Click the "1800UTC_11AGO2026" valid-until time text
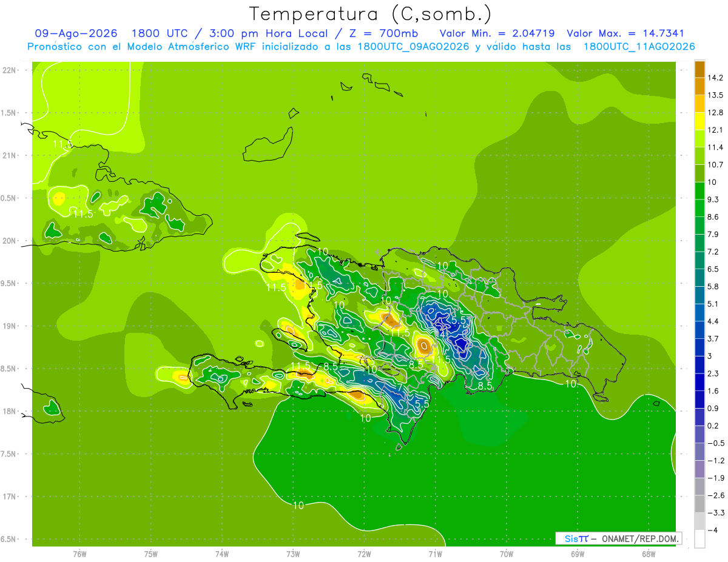 pos(639,47)
